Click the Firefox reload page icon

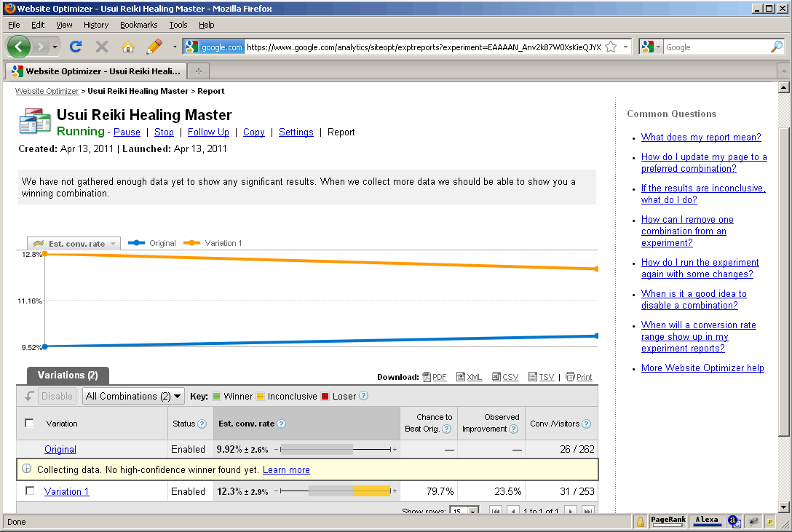(x=75, y=47)
